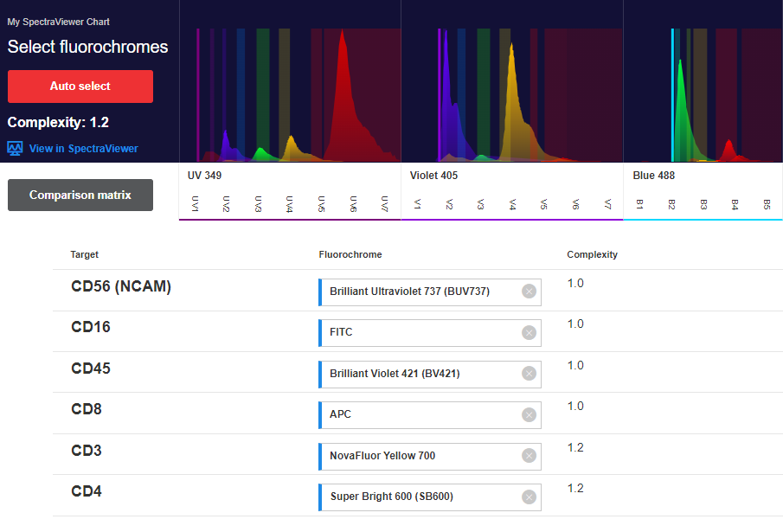Image resolution: width=783 pixels, height=532 pixels.
Task: Remove the BUV737 fluorochrome from CD56
Action: point(529,292)
